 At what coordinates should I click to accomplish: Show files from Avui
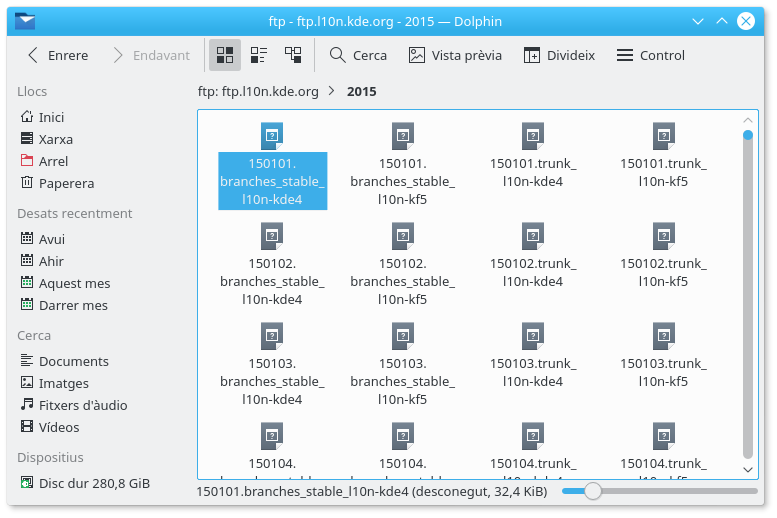tap(51, 239)
